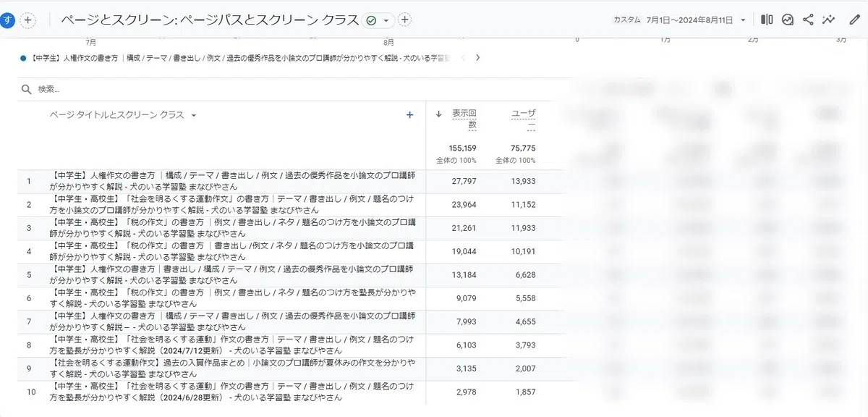Click the 7月1日～2024年8月11日 date range text
This screenshot has width=868, height=417.
[689, 20]
